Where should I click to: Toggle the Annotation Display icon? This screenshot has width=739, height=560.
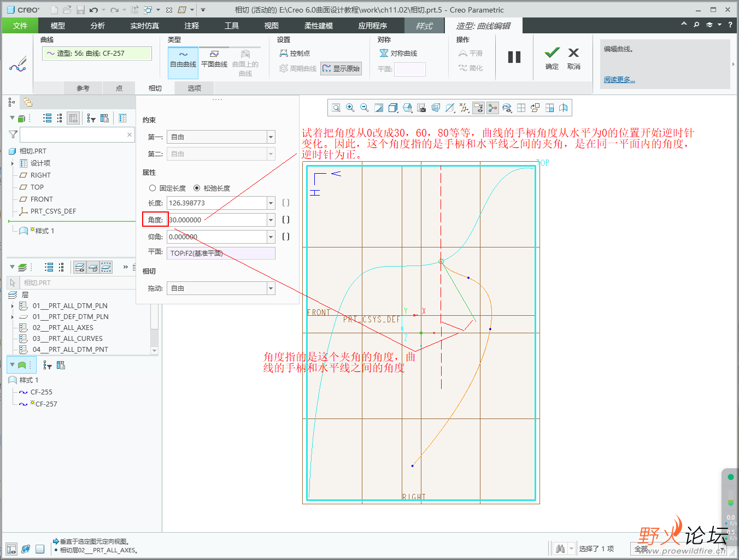[478, 108]
